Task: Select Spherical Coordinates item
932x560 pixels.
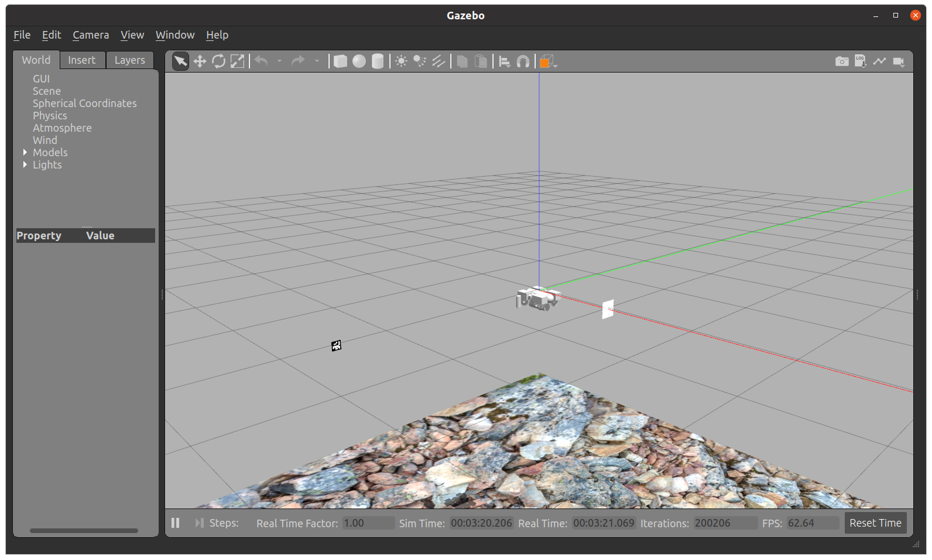Action: [x=85, y=103]
